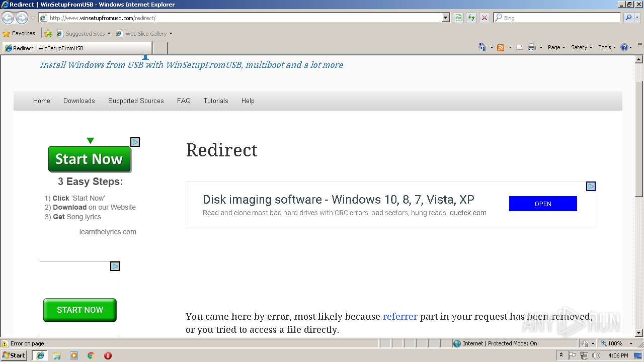This screenshot has height=362, width=644.
Task: Expand the Feeds dropdown arrow
Action: (510, 47)
